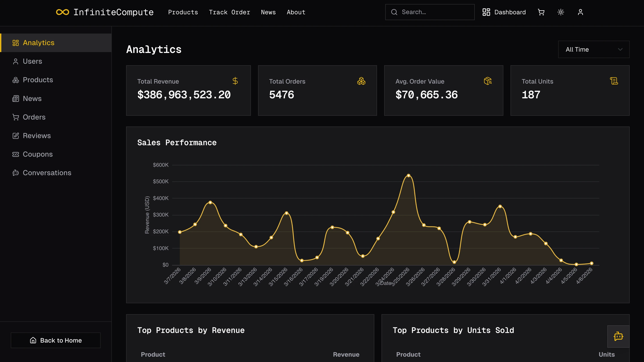Toggle the light/dark theme sun icon
This screenshot has height=362, width=644.
tap(561, 12)
